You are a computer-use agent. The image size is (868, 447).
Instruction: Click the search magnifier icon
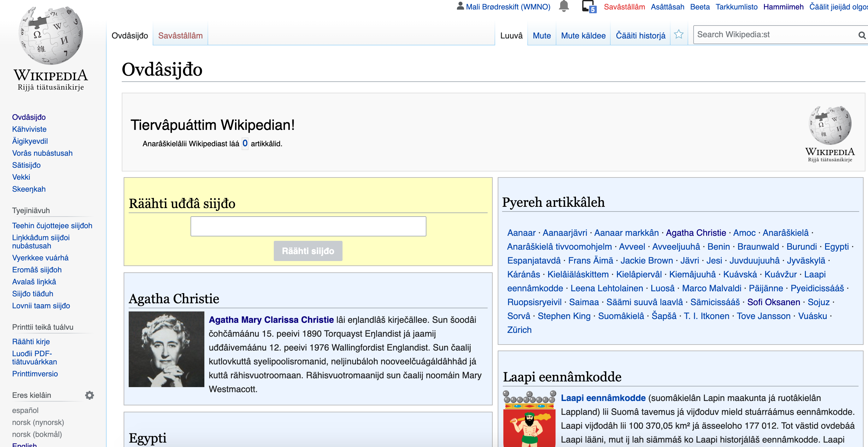[862, 35]
